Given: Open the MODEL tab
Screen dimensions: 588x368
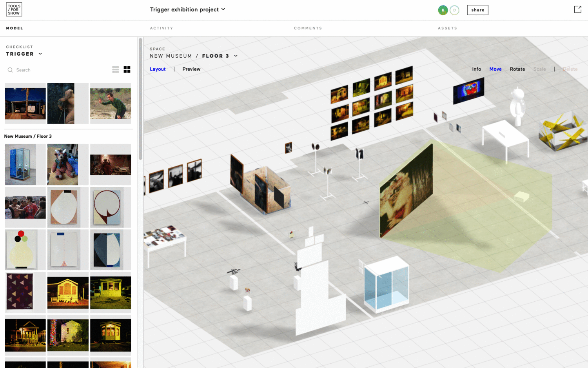Looking at the screenshot, I should 15,28.
